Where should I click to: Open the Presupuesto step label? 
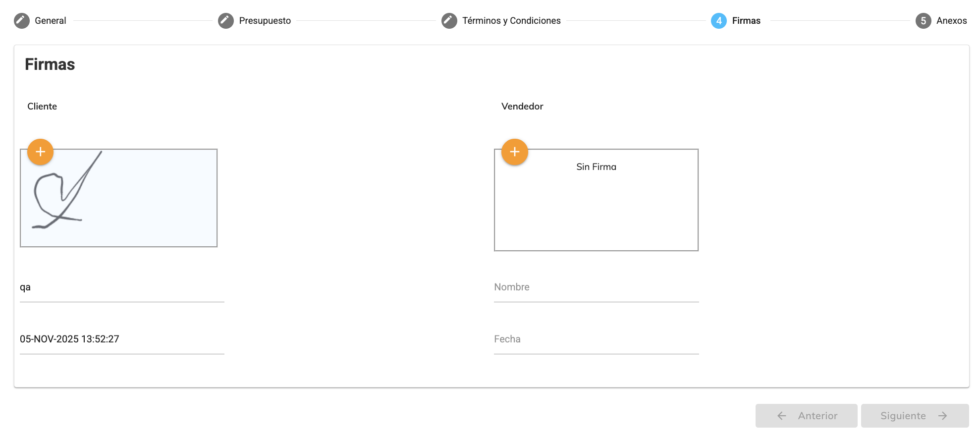[x=265, y=21]
